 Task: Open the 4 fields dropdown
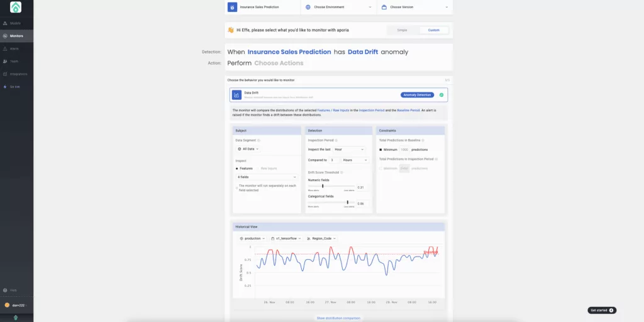click(267, 177)
